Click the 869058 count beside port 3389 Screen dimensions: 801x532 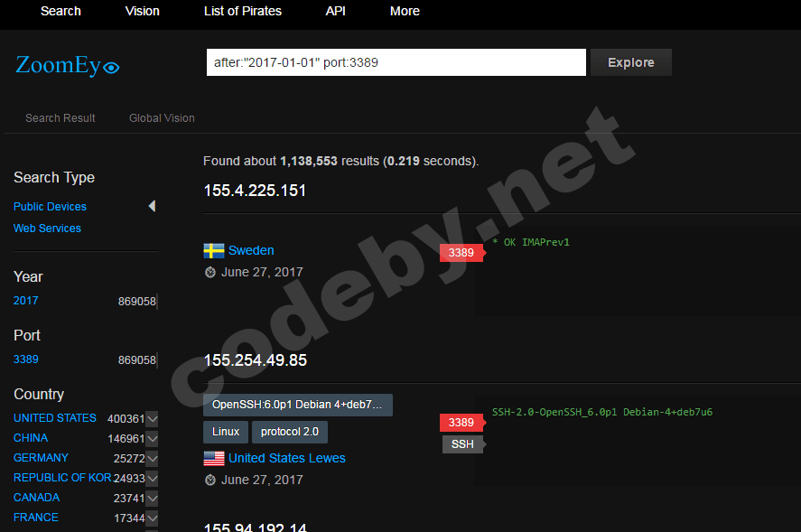(137, 360)
